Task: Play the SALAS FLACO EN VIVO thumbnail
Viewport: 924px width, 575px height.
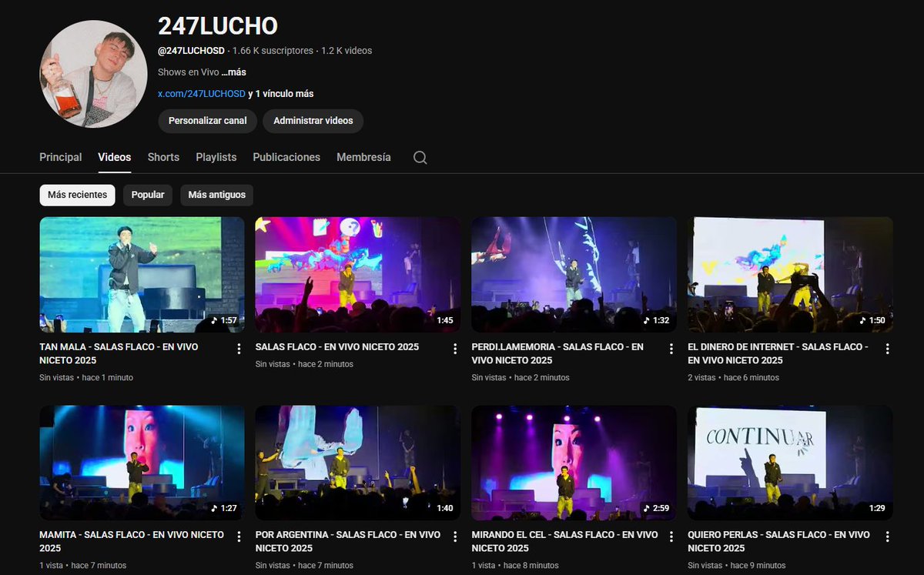Action: click(358, 275)
